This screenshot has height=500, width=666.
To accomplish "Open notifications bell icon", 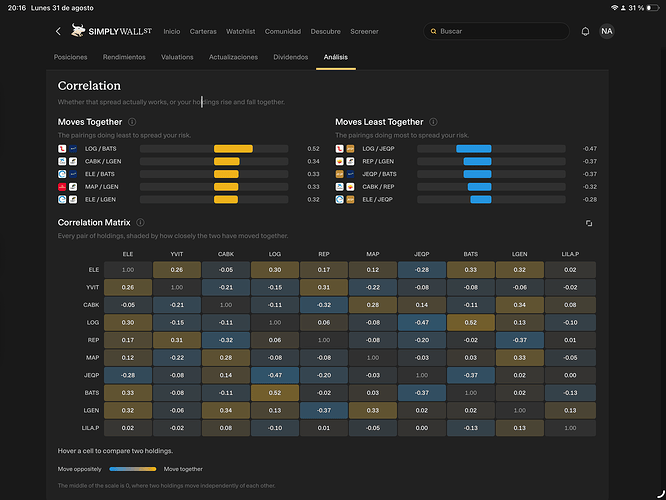I will (585, 31).
